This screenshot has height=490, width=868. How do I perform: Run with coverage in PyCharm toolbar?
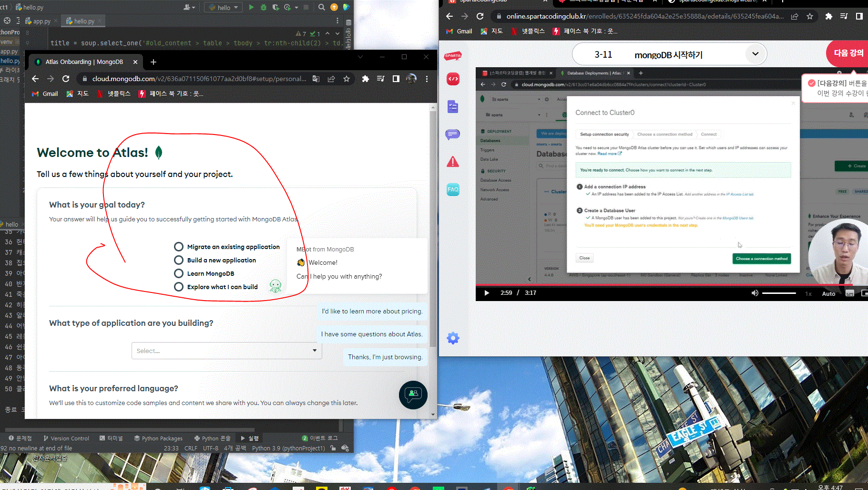tap(276, 7)
